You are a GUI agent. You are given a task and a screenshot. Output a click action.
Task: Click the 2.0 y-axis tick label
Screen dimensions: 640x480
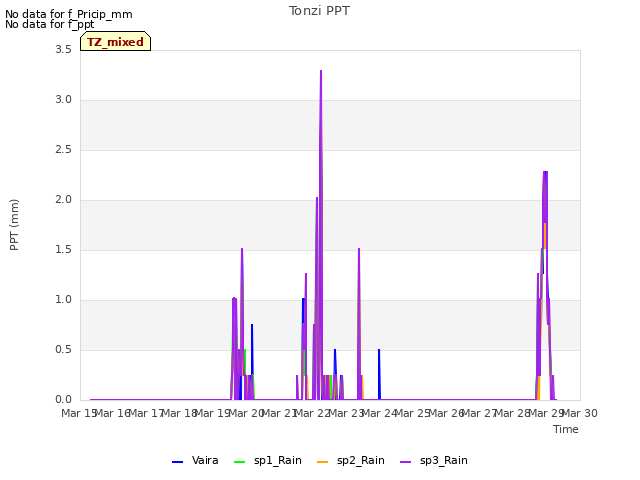pyautogui.click(x=63, y=200)
